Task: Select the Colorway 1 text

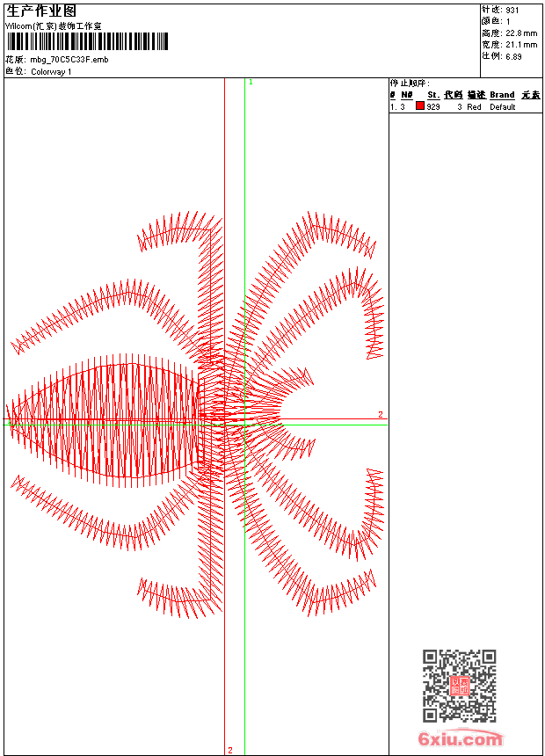Action: (51, 72)
